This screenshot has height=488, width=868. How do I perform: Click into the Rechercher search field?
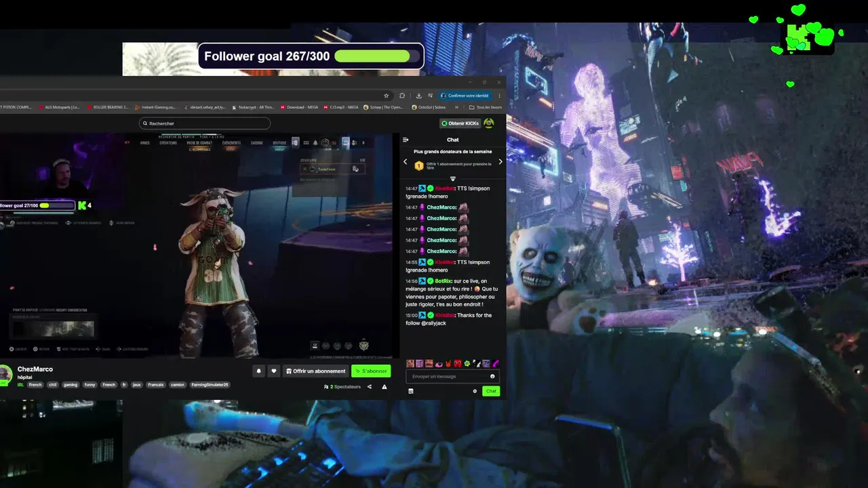click(x=205, y=123)
